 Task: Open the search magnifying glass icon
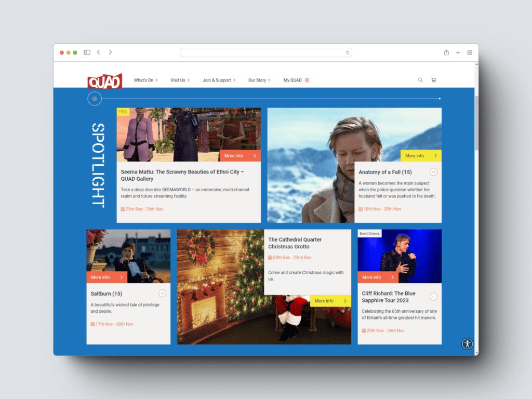(x=420, y=80)
